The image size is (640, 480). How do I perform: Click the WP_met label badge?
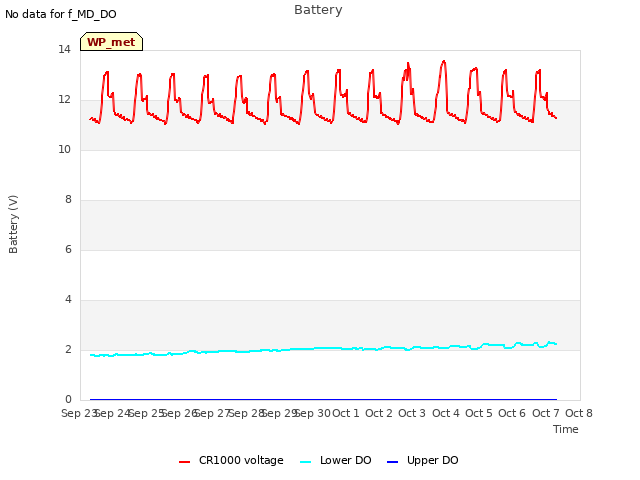pyautogui.click(x=111, y=42)
